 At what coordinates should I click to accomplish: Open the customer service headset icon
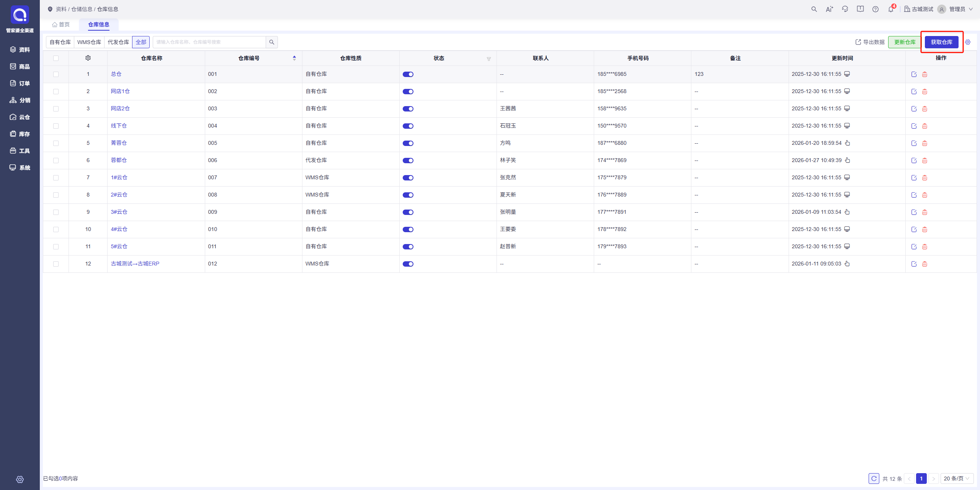coord(845,9)
